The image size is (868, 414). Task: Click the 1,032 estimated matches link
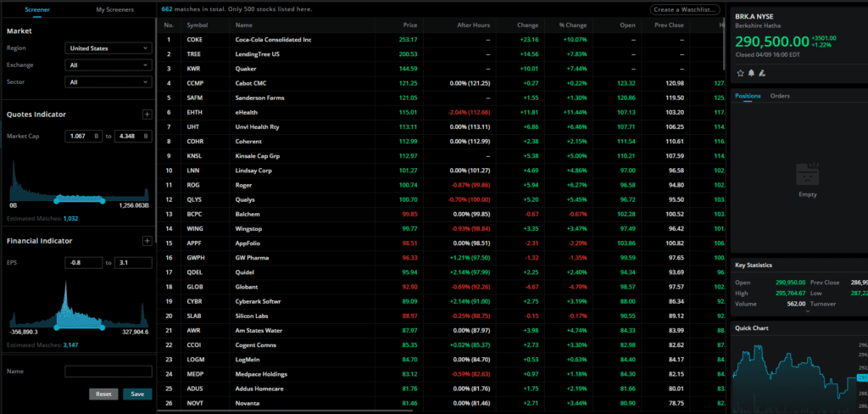coord(71,218)
